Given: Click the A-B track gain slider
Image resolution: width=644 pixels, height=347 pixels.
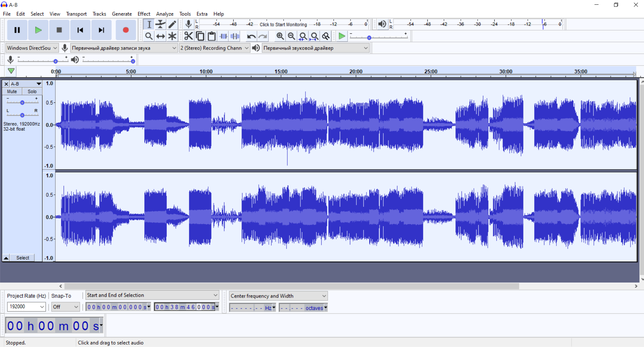Looking at the screenshot, I should point(22,102).
